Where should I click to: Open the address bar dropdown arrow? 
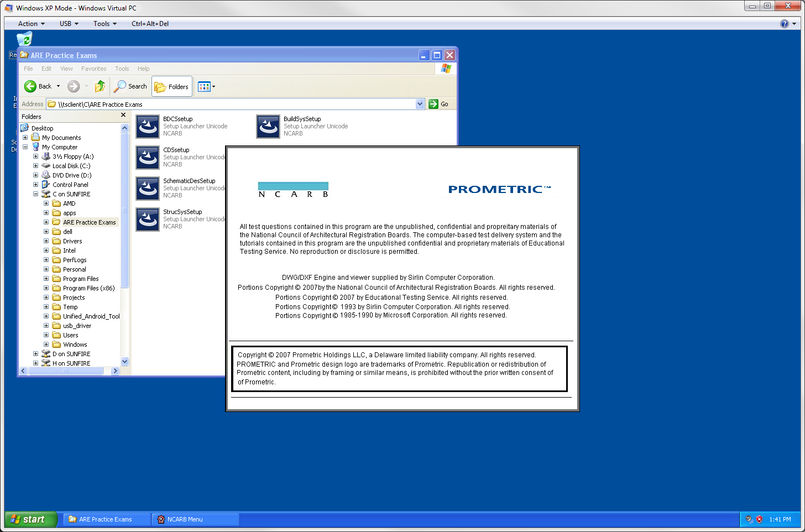click(420, 104)
